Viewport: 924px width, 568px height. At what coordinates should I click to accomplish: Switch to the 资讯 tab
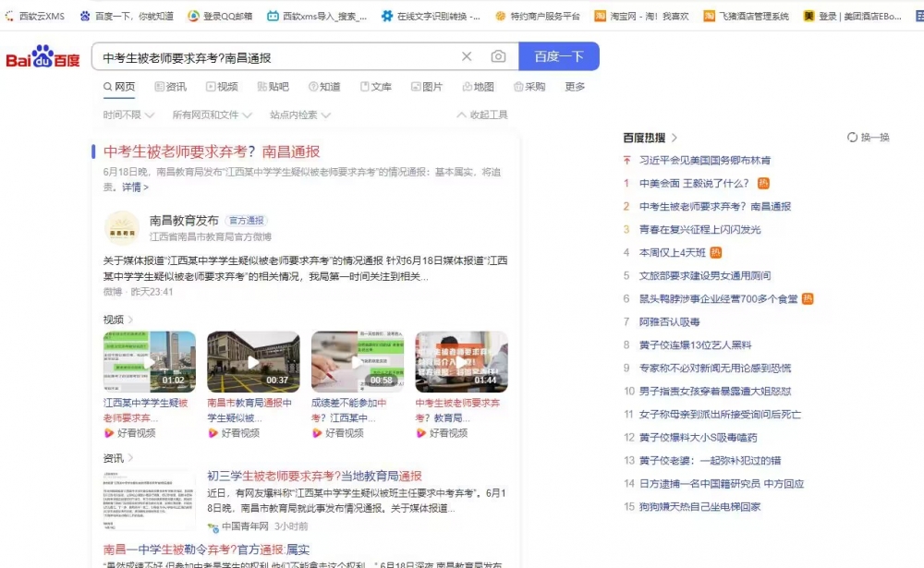click(170, 87)
